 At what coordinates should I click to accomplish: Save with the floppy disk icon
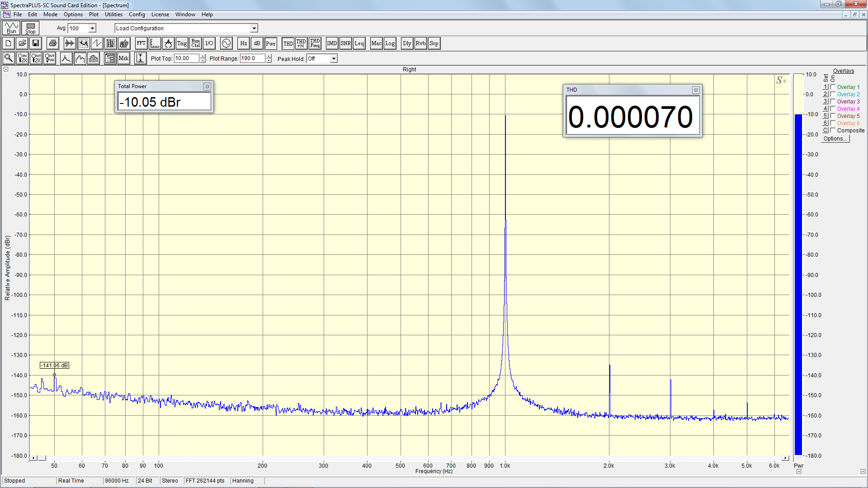36,43
